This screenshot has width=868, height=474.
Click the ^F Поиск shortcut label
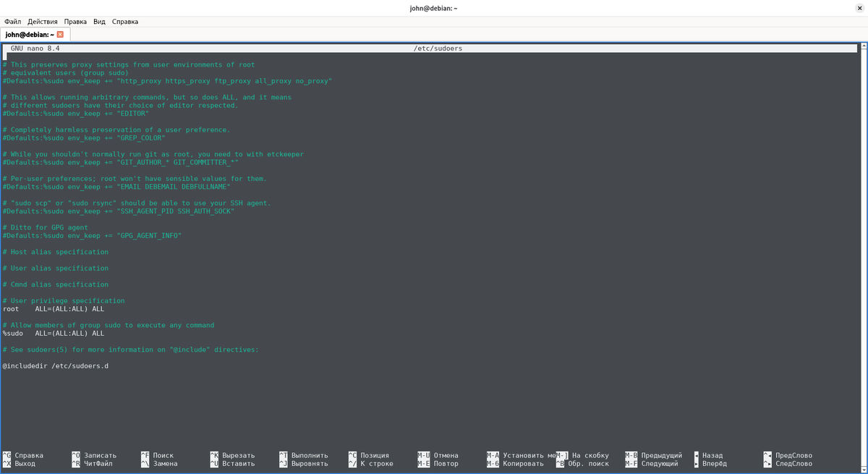click(x=157, y=455)
